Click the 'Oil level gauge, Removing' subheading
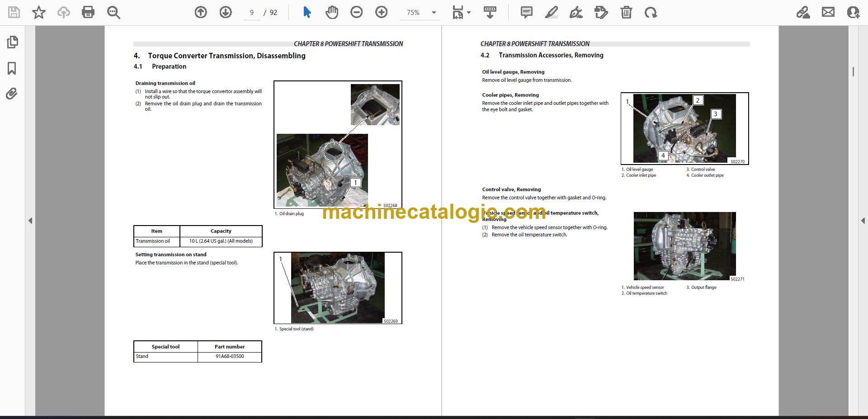868x419 pixels. pyautogui.click(x=513, y=72)
